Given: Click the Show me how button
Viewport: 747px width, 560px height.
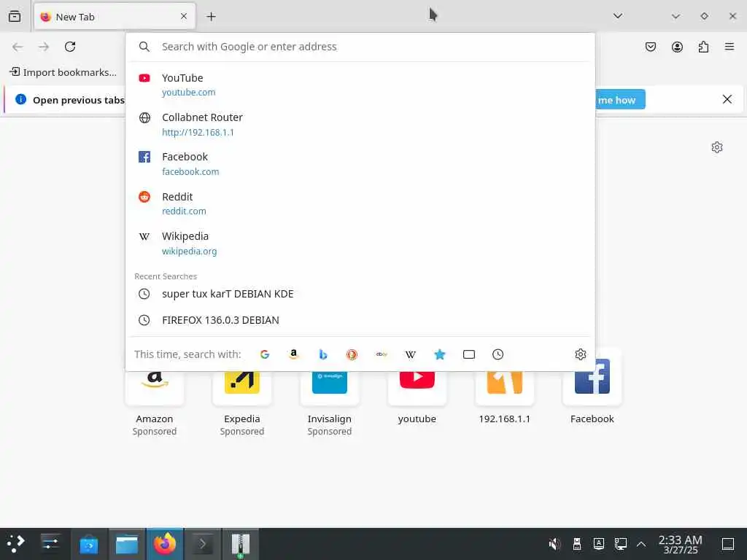Looking at the screenshot, I should 620,100.
